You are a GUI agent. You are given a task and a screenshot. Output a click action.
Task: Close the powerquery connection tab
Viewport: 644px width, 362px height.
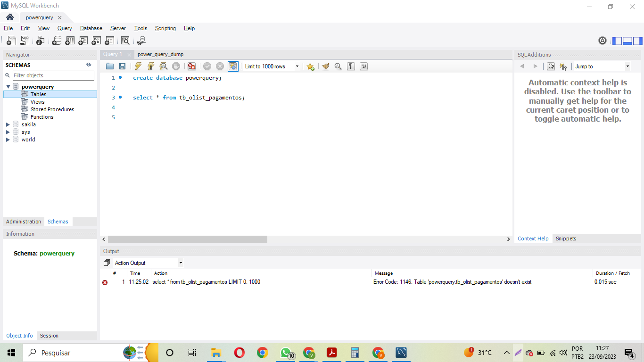59,18
